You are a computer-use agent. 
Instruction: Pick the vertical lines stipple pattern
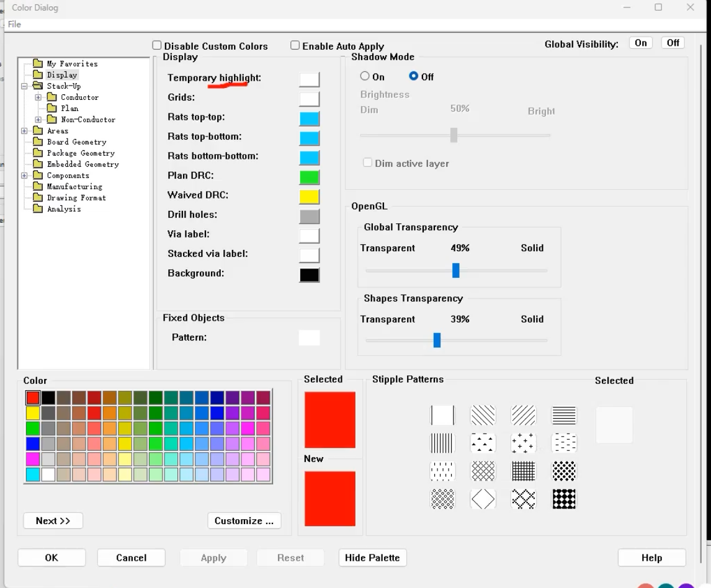tap(442, 443)
